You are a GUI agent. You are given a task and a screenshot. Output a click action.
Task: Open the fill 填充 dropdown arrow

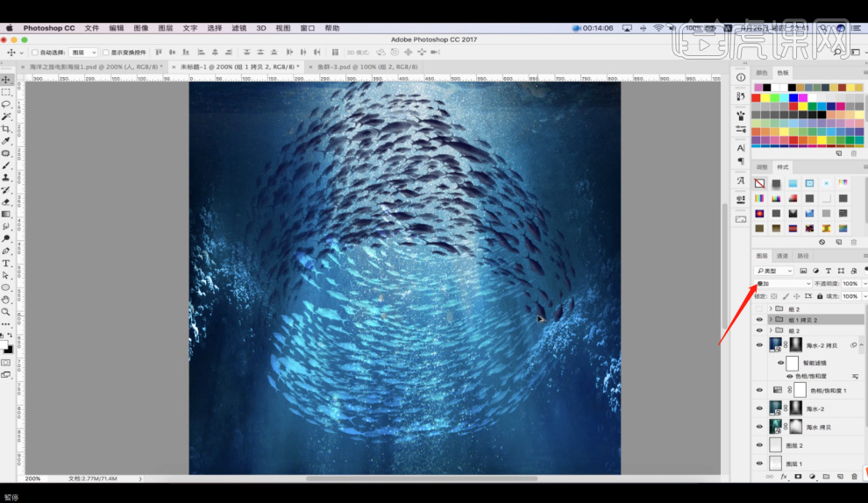[864, 296]
